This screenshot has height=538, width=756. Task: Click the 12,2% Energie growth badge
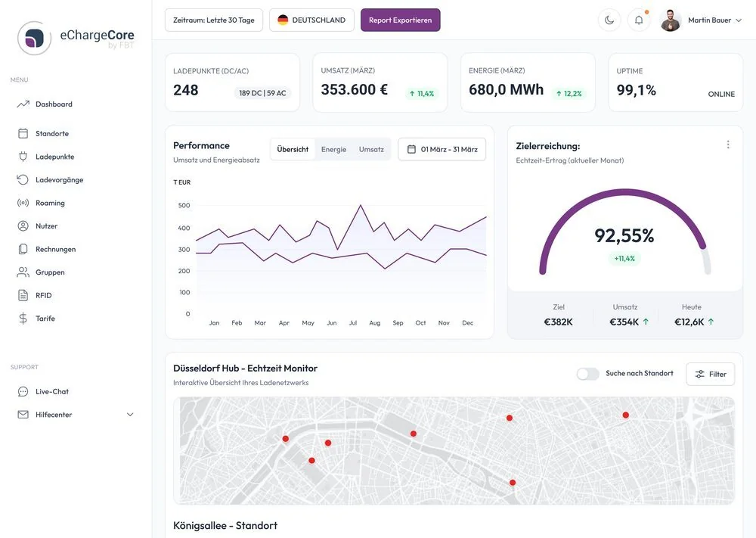[x=569, y=94]
